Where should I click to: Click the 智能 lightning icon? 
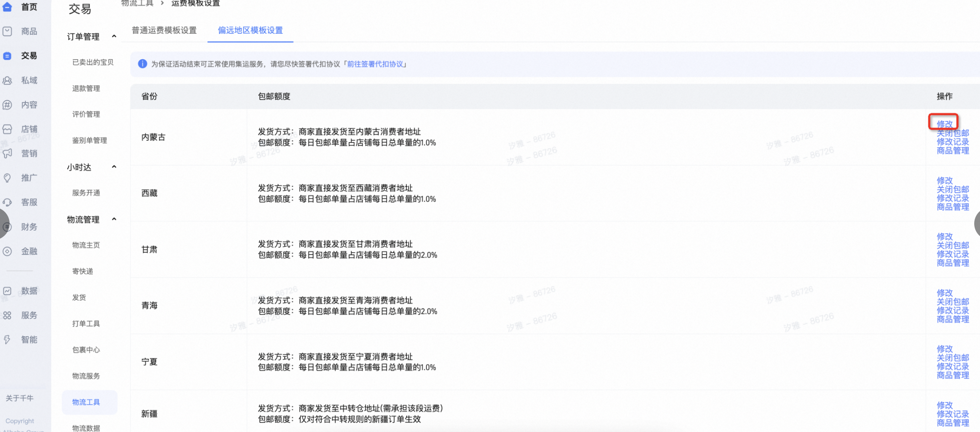7,340
